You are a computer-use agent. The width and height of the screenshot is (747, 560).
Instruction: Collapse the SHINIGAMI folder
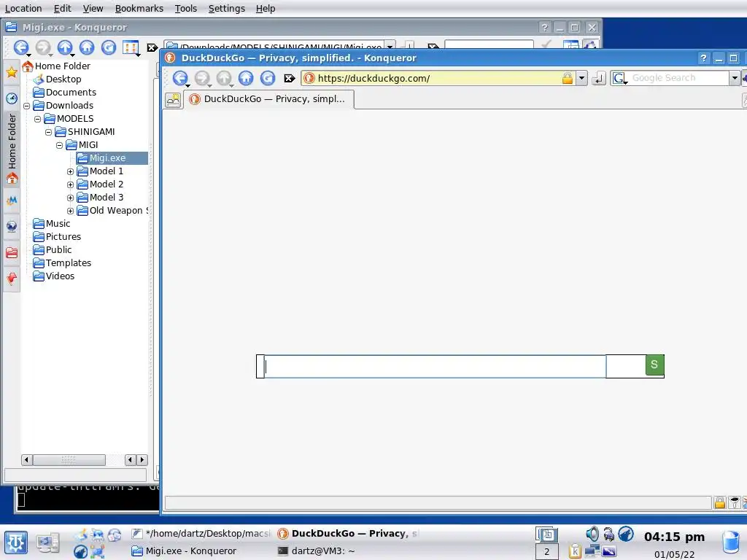[x=49, y=132]
